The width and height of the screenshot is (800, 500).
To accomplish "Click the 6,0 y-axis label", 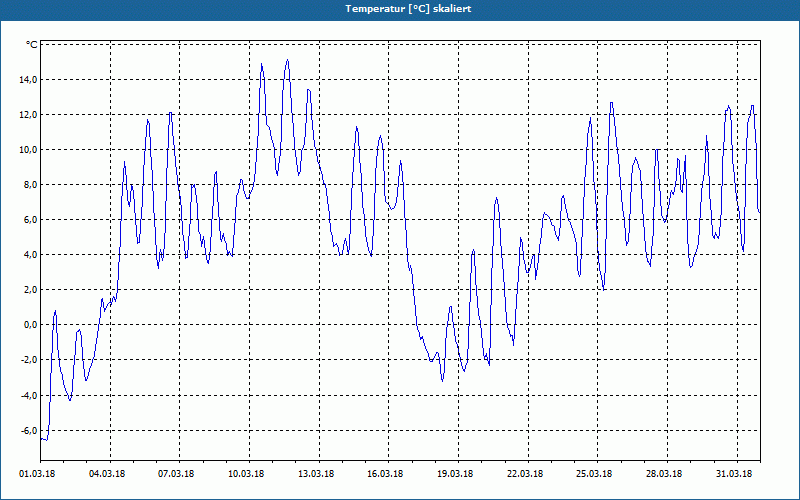I will point(30,220).
